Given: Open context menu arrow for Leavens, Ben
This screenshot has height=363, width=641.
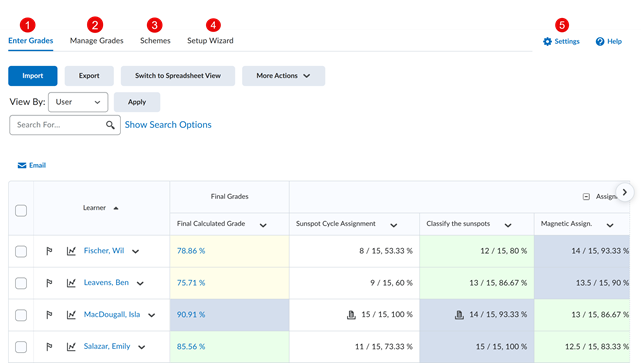Looking at the screenshot, I should pyautogui.click(x=140, y=283).
